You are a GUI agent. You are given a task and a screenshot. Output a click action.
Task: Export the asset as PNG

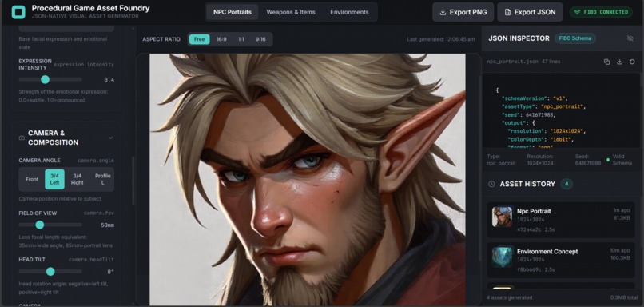click(463, 12)
